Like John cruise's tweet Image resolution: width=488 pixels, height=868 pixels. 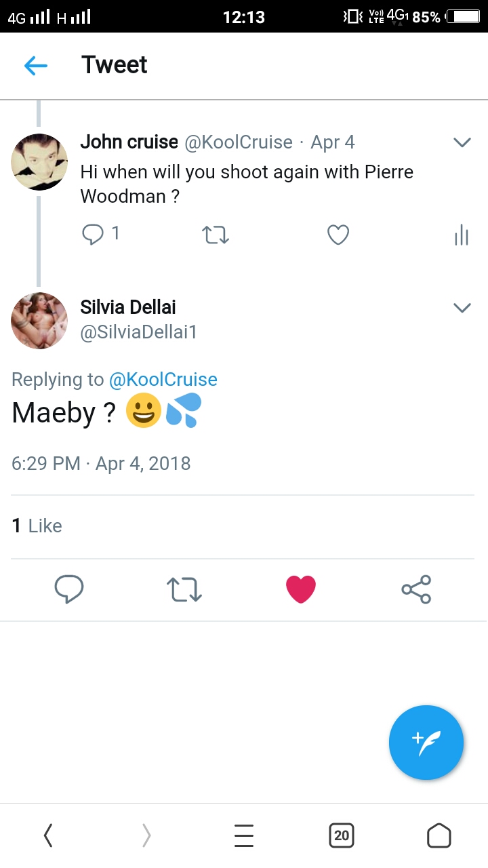[338, 235]
